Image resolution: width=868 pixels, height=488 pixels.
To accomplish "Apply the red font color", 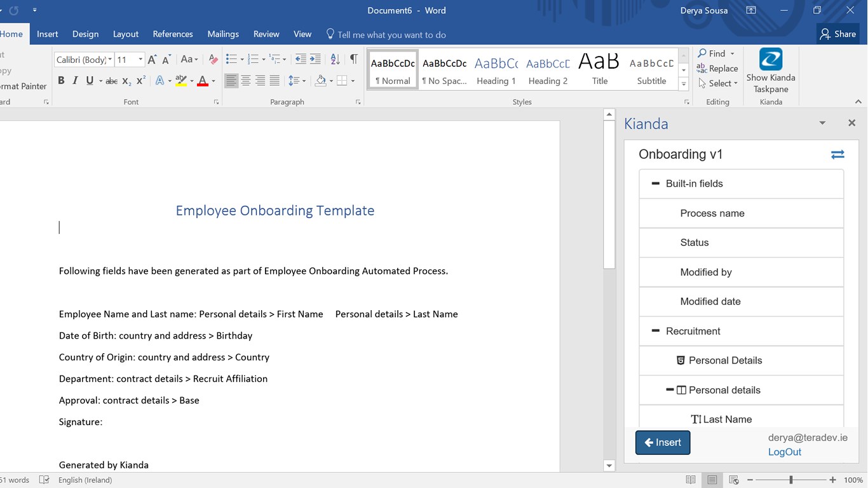I will [203, 81].
